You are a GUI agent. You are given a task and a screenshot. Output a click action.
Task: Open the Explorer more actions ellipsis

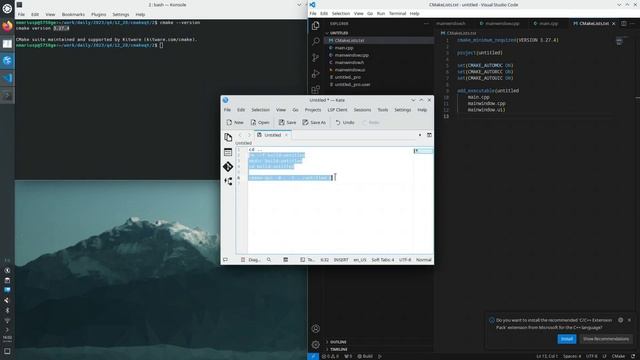pos(426,24)
